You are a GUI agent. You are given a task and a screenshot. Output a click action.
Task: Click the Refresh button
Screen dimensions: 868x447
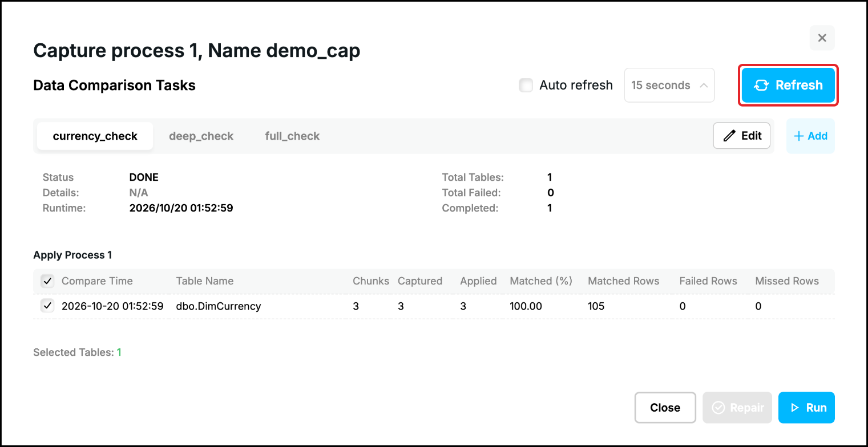coord(788,86)
